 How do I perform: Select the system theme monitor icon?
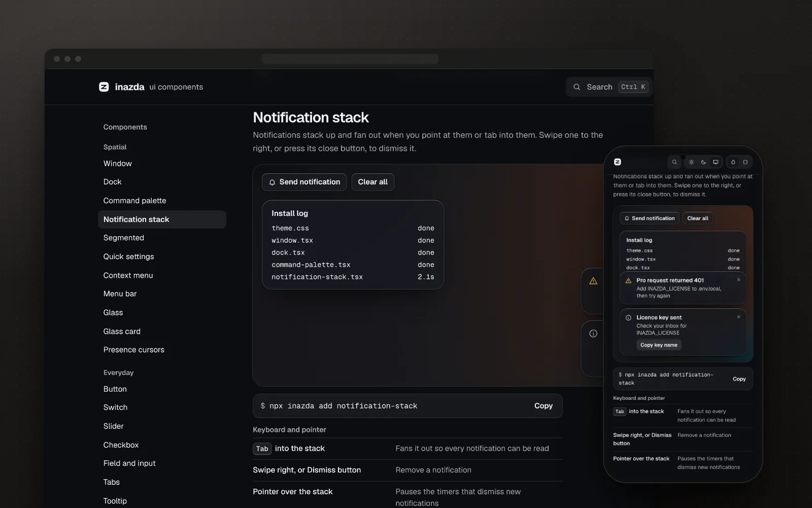716,162
